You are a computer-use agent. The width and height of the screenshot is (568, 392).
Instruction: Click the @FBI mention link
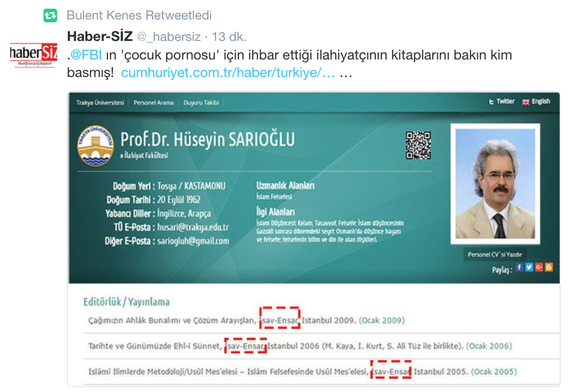tap(86, 55)
